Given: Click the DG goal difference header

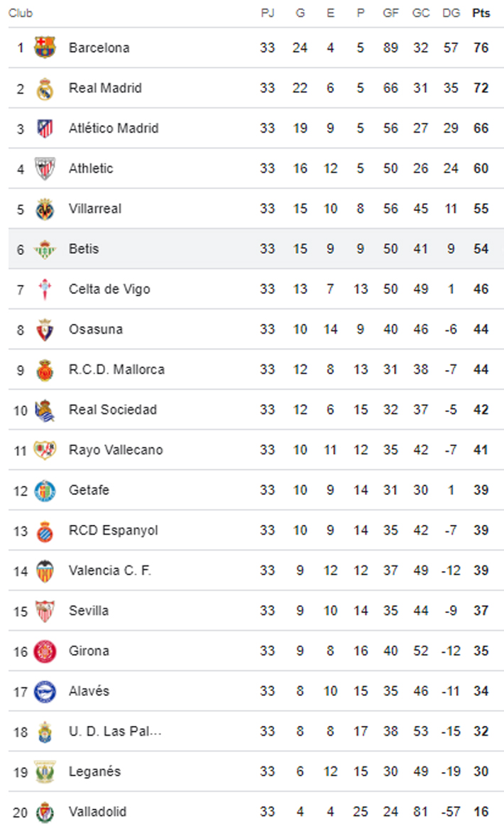Looking at the screenshot, I should 451,13.
